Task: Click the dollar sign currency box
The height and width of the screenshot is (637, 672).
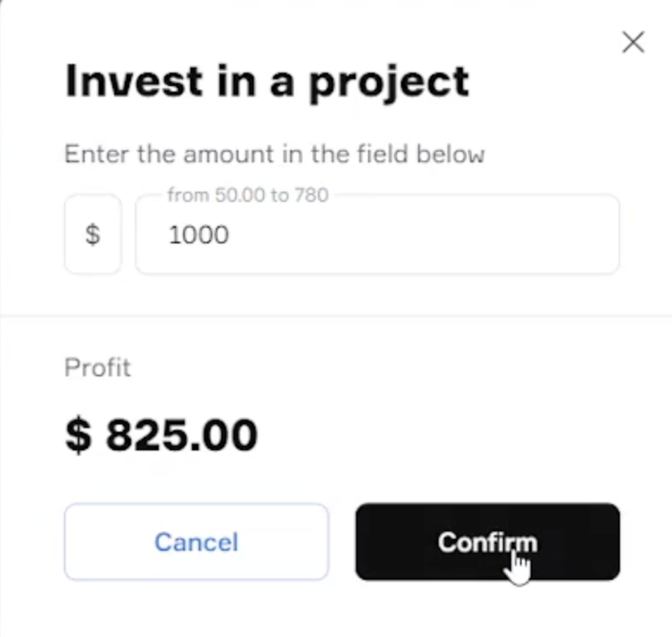Action: coord(92,235)
